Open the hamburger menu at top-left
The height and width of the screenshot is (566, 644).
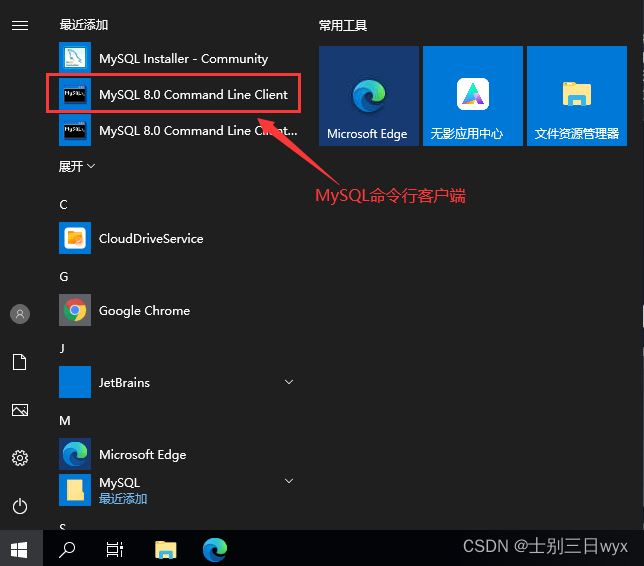pos(20,25)
